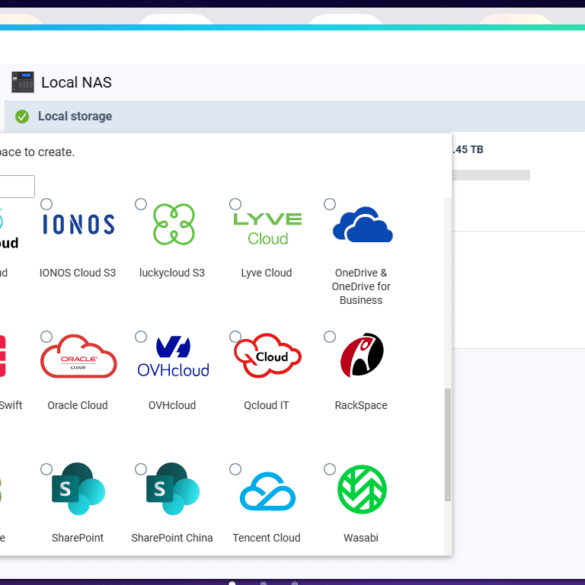Click the Tencent Cloud label
The height and width of the screenshot is (585, 585).
click(x=266, y=538)
